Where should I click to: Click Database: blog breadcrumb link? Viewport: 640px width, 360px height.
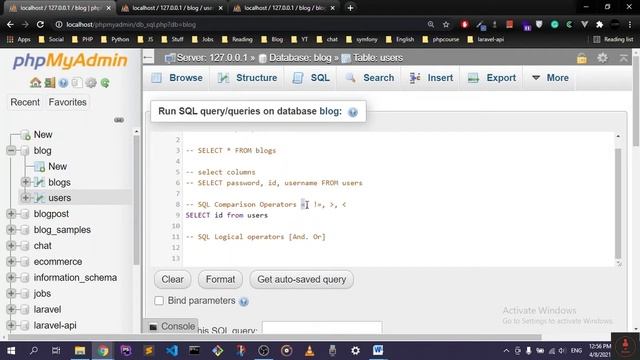[300, 58]
